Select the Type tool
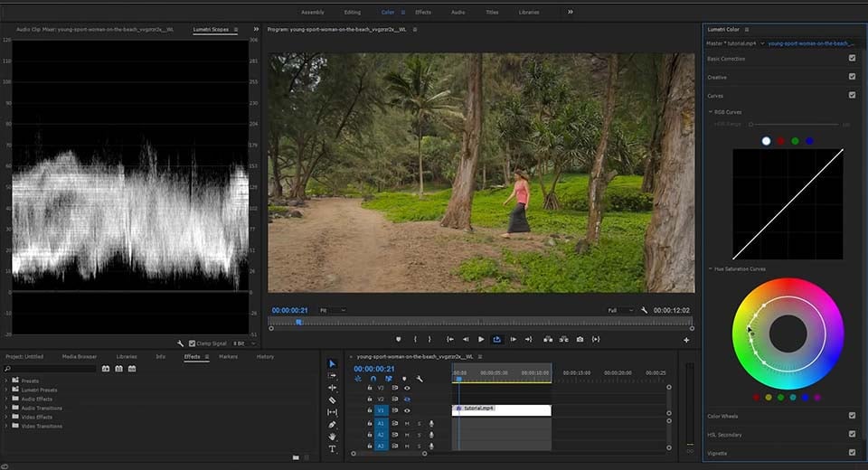This screenshot has height=470, width=868. pyautogui.click(x=332, y=449)
